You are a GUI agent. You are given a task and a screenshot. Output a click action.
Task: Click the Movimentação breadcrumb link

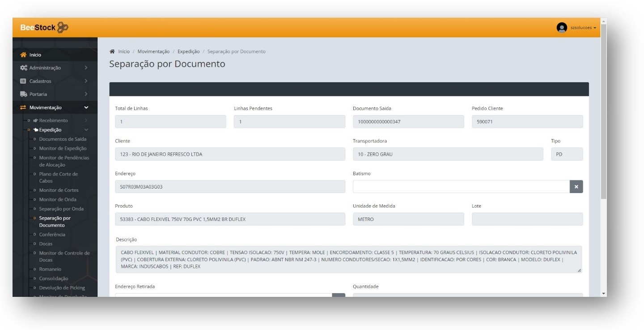pos(153,51)
